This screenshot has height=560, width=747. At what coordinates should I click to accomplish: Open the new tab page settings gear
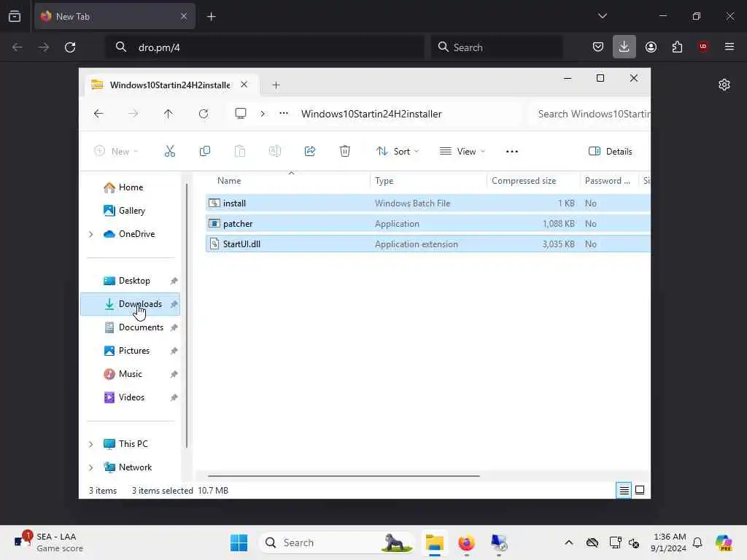[x=724, y=85]
